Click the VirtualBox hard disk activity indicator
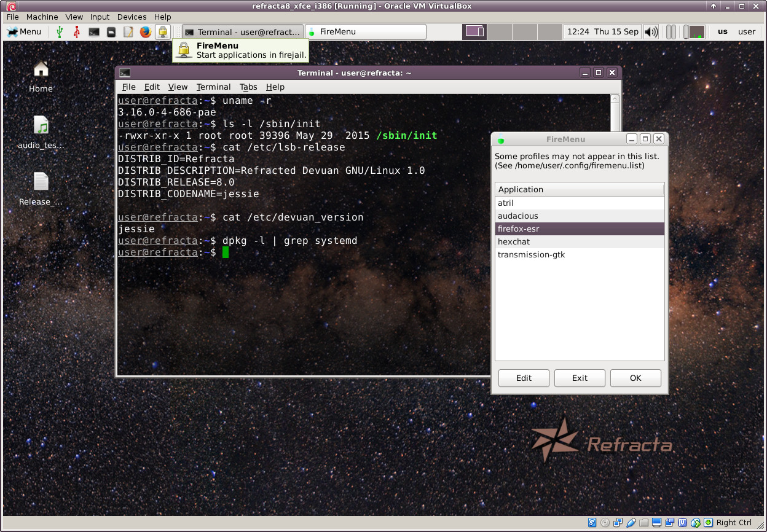 point(592,523)
